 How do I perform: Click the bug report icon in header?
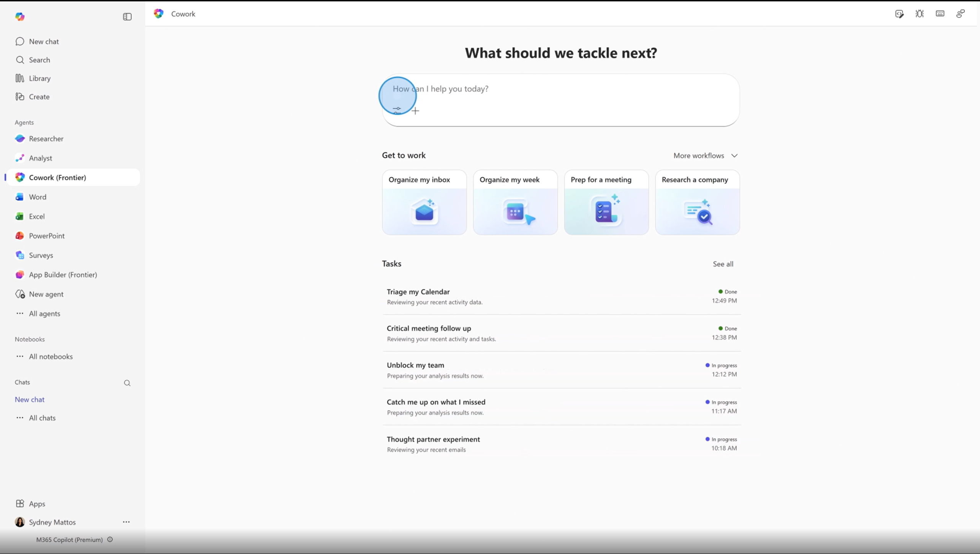(920, 14)
